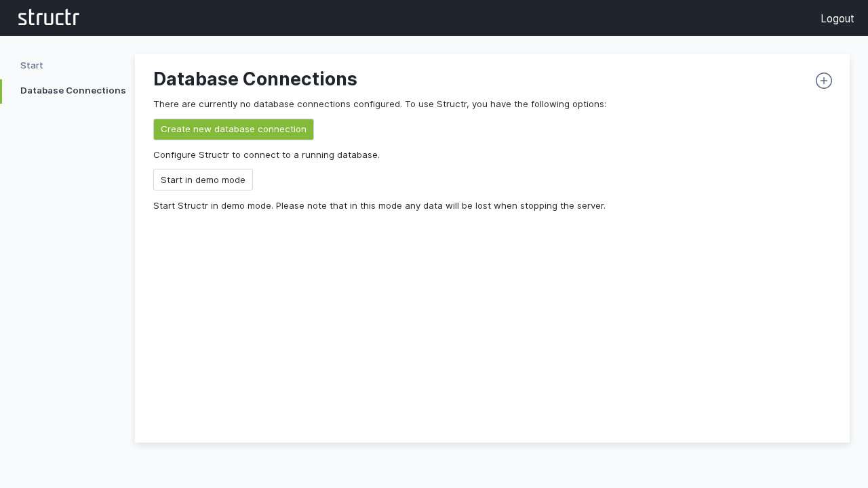
Task: Return to the Start page from the sidebar
Action: pyautogui.click(x=31, y=65)
